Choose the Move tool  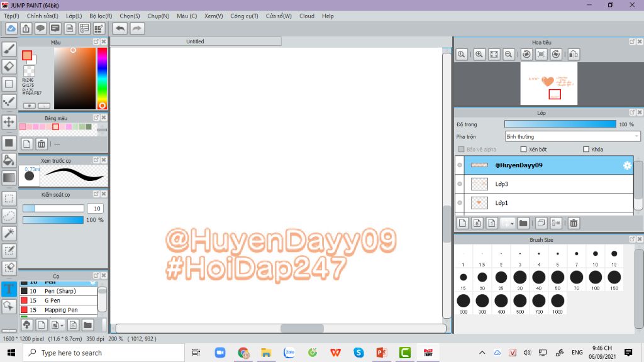click(9, 121)
